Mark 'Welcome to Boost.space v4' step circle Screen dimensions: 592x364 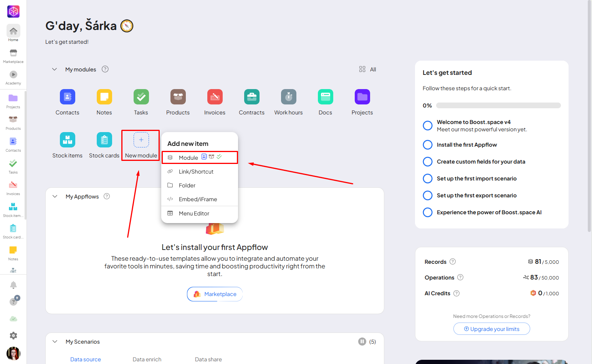[427, 126]
